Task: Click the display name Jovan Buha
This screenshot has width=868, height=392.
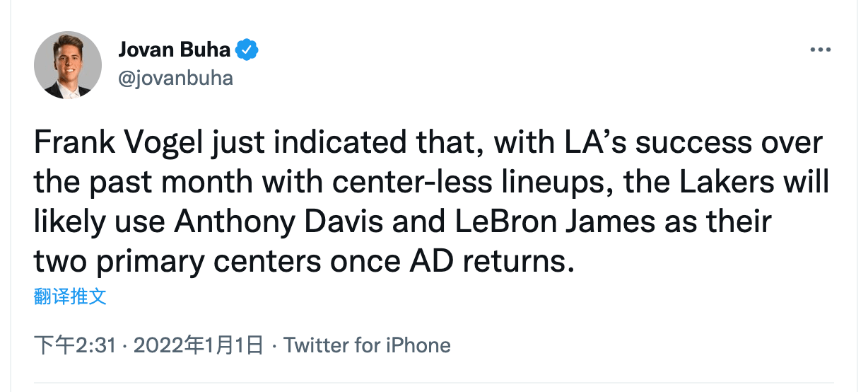Action: point(174,50)
